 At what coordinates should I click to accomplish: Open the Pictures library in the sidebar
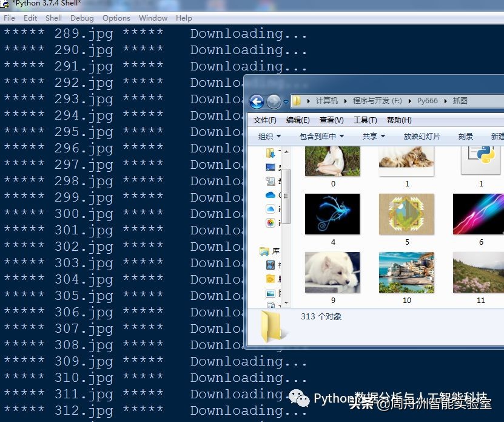click(x=269, y=293)
